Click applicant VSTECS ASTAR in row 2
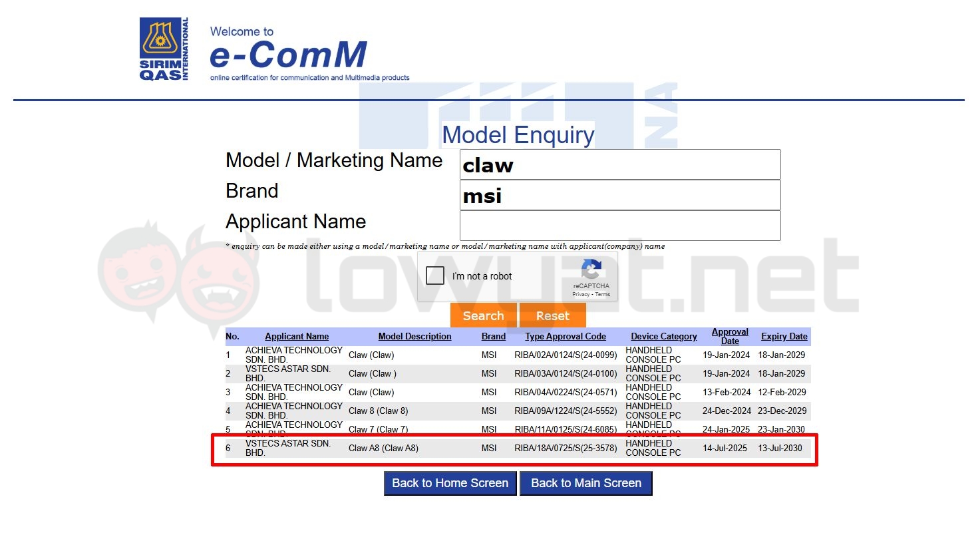 [x=288, y=373]
